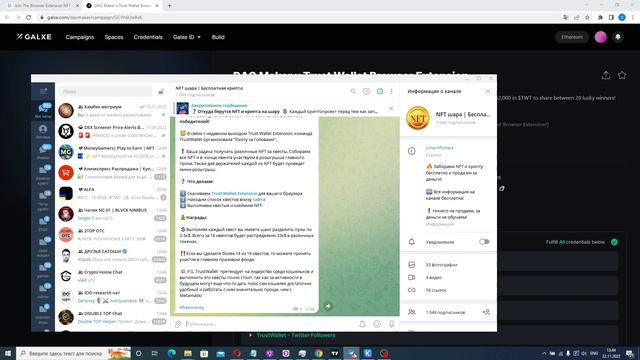The image size is (640, 360).
Task: Open the IDO research чат conversation
Action: point(112,297)
